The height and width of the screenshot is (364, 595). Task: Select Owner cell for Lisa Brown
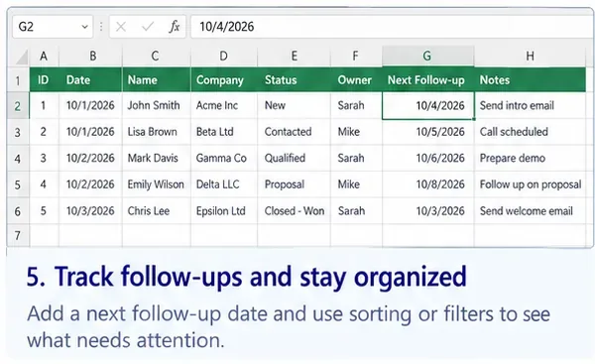pyautogui.click(x=356, y=132)
